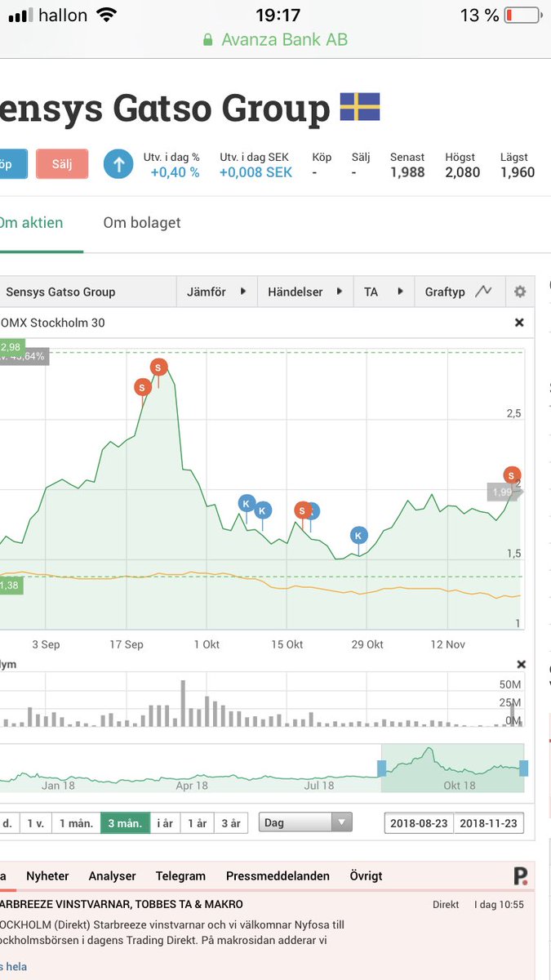This screenshot has height=980, width=551.
Task: Grab the left handle of range navigator
Action: tap(381, 768)
